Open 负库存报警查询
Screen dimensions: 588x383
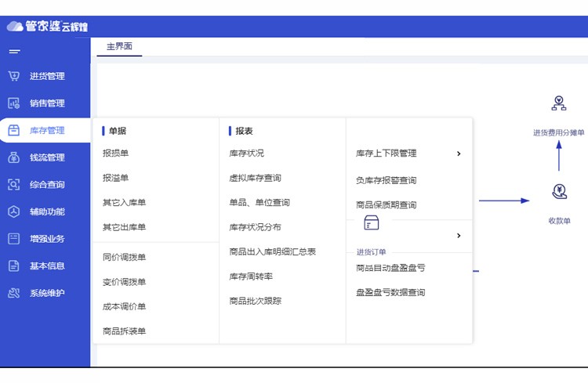[x=386, y=180]
